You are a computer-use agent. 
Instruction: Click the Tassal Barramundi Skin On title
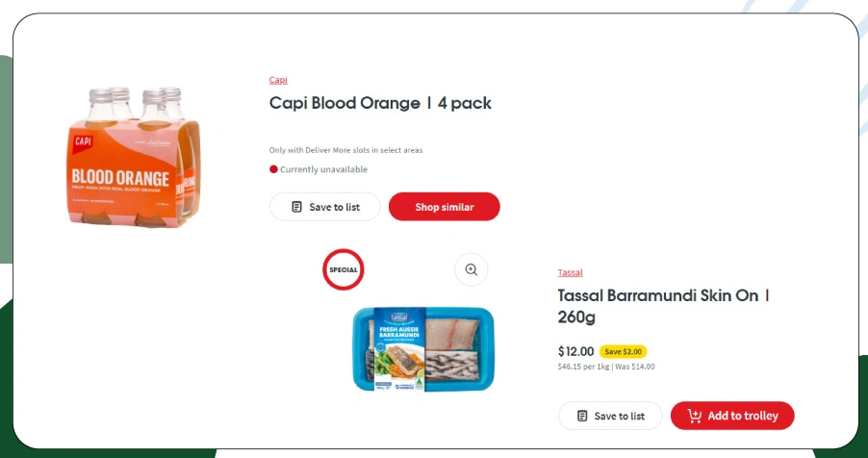[663, 306]
